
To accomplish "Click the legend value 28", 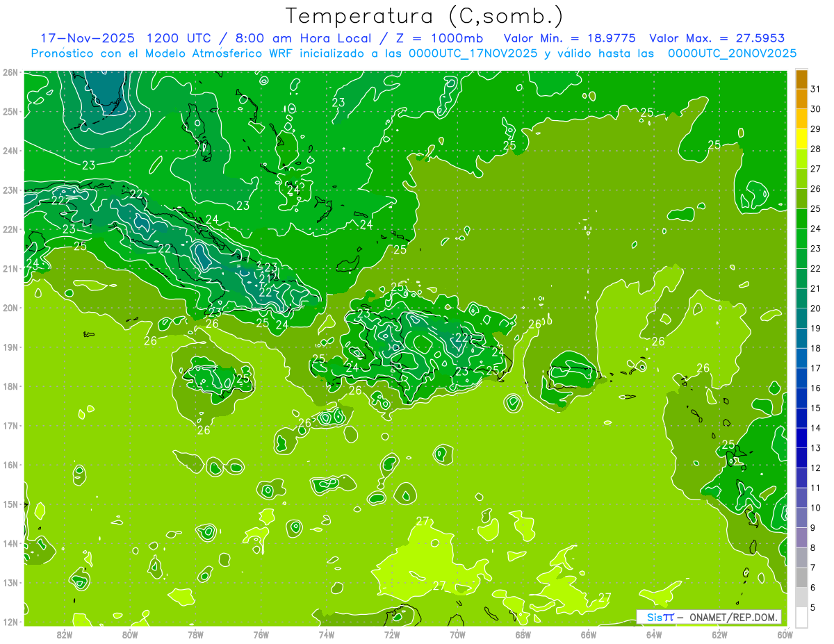I will pos(816,149).
